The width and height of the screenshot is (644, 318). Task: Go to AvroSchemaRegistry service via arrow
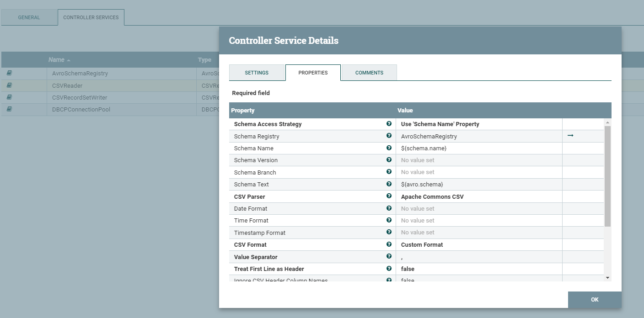pos(570,136)
